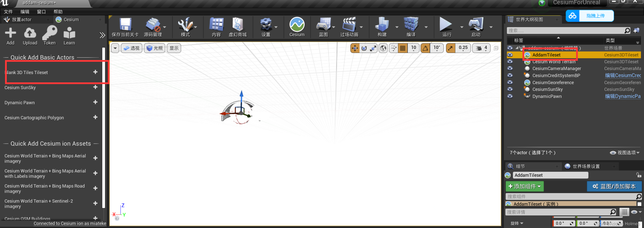The width and height of the screenshot is (644, 228).
Task: Add Cesium Cartographic Polygon with plus button
Action: point(95,117)
